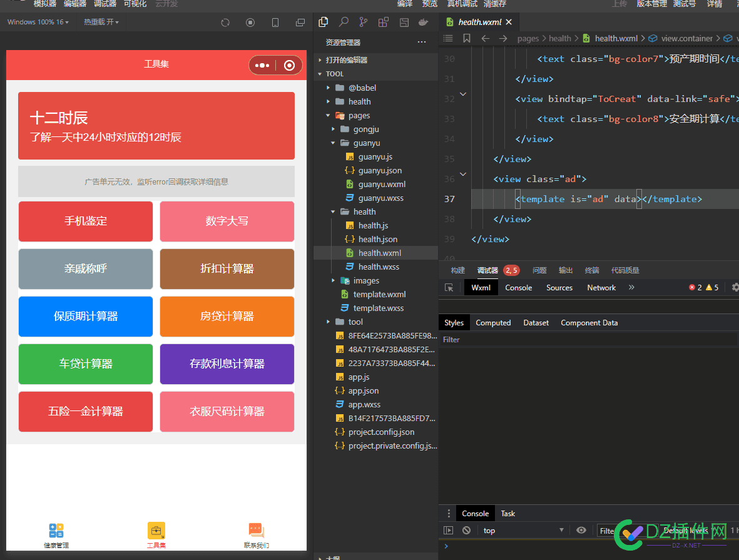
Task: Switch to the Console debugger tab
Action: tap(519, 288)
